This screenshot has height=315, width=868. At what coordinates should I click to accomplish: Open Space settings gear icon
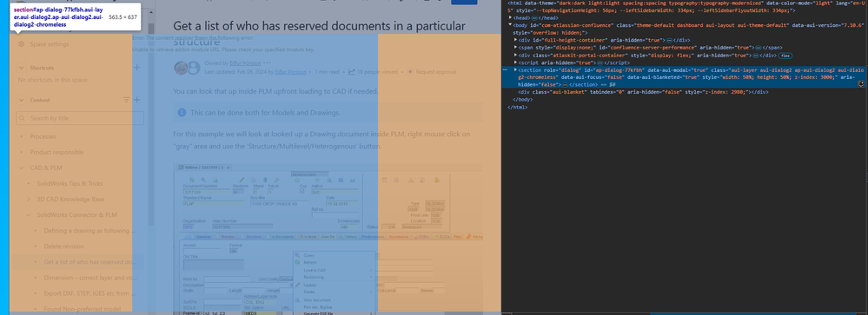21,44
